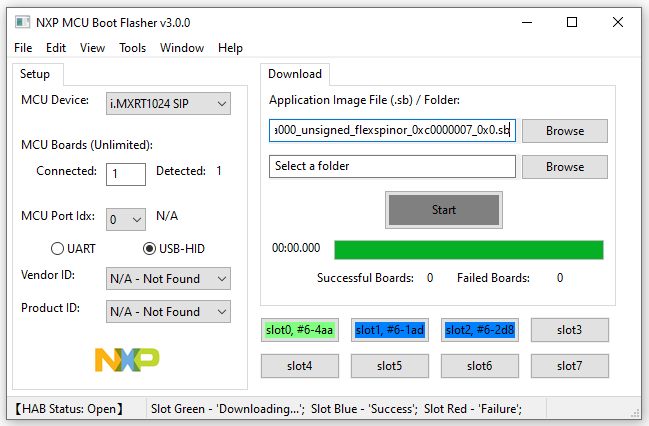This screenshot has width=649, height=426.
Task: Open the Edit menu
Action: click(x=56, y=48)
